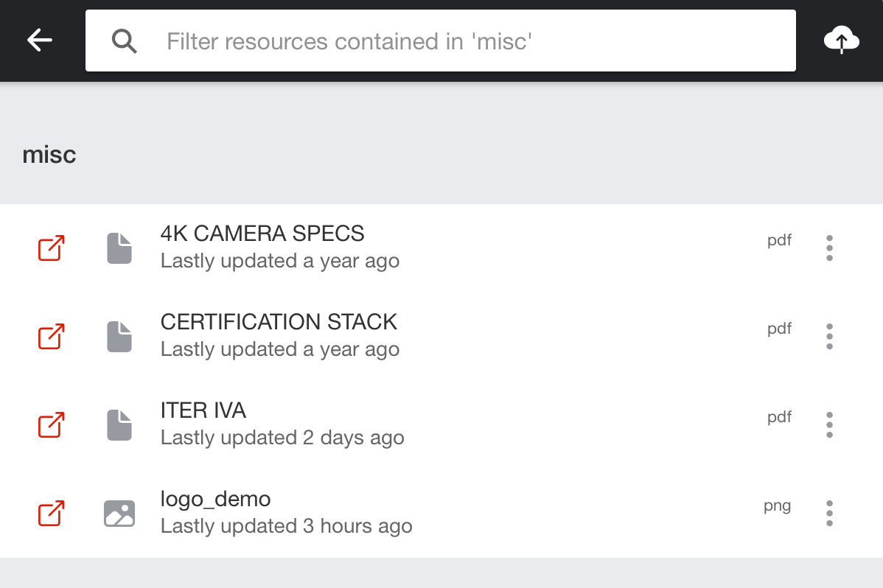Select the ITER IVA file name
The height and width of the screenshot is (588, 883).
pos(203,411)
